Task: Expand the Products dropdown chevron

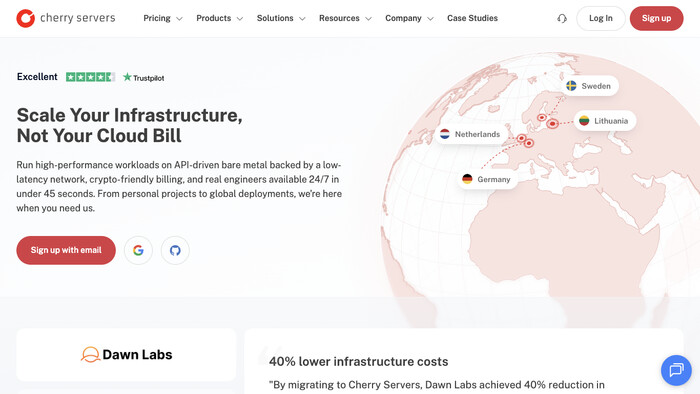Action: [240, 19]
